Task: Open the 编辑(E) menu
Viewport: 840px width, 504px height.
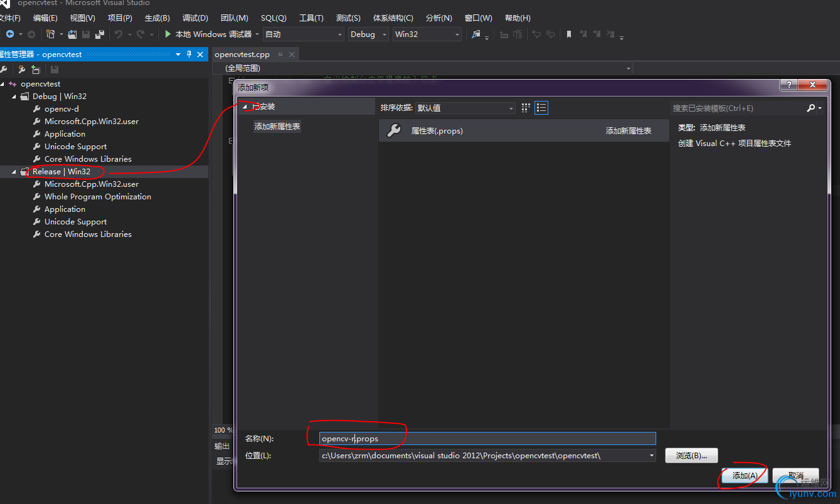Action: 45,18
